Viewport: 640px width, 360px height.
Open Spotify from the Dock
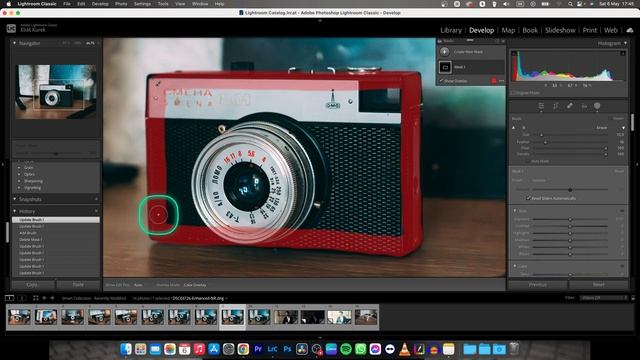346,349
